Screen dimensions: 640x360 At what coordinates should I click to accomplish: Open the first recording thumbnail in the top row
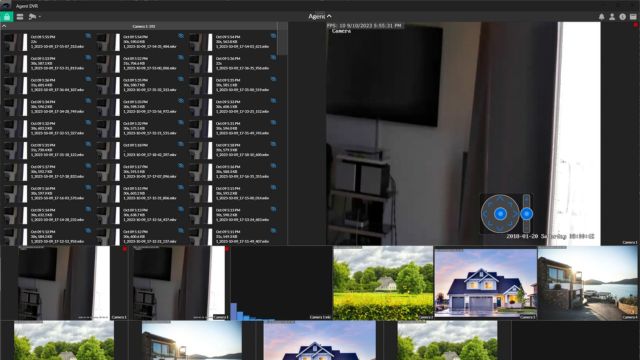point(15,42)
